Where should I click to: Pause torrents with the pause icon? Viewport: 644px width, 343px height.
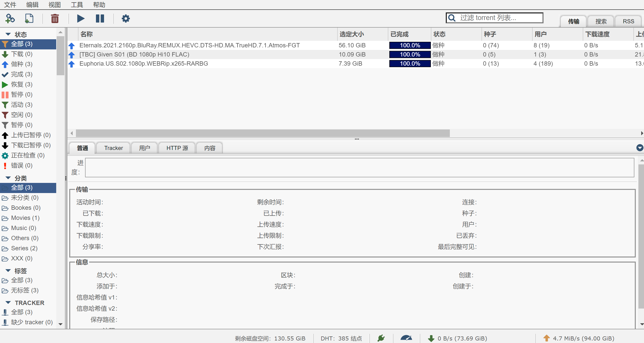[x=100, y=18]
